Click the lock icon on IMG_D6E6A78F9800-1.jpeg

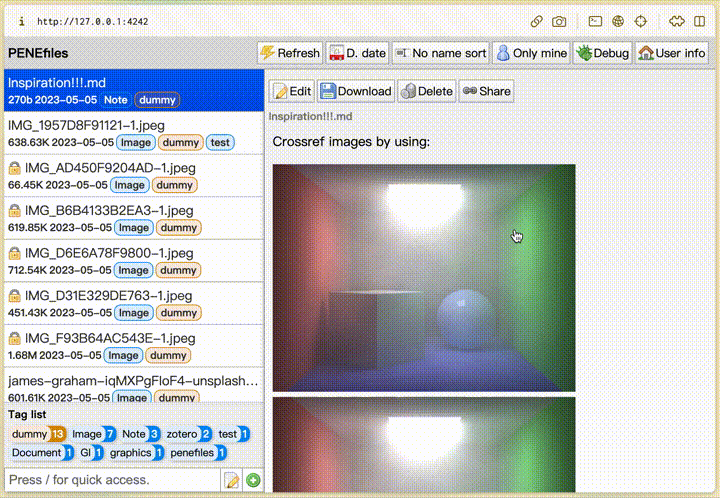15,253
